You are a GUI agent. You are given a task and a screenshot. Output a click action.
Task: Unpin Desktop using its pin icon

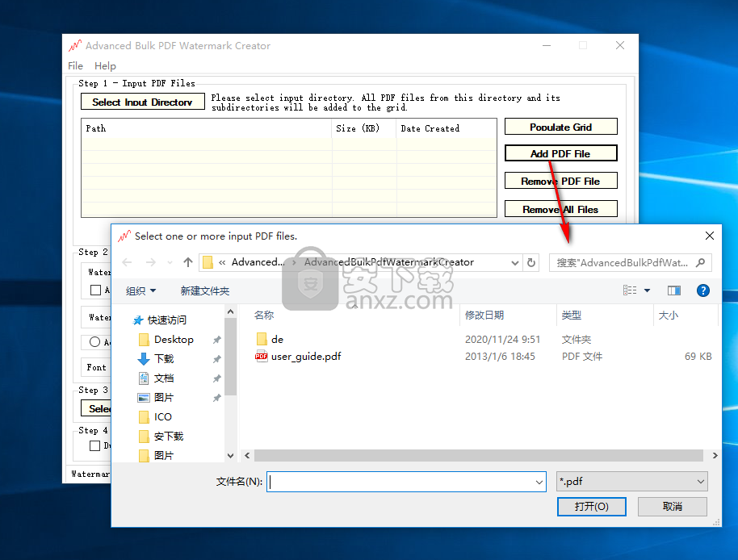(x=216, y=340)
